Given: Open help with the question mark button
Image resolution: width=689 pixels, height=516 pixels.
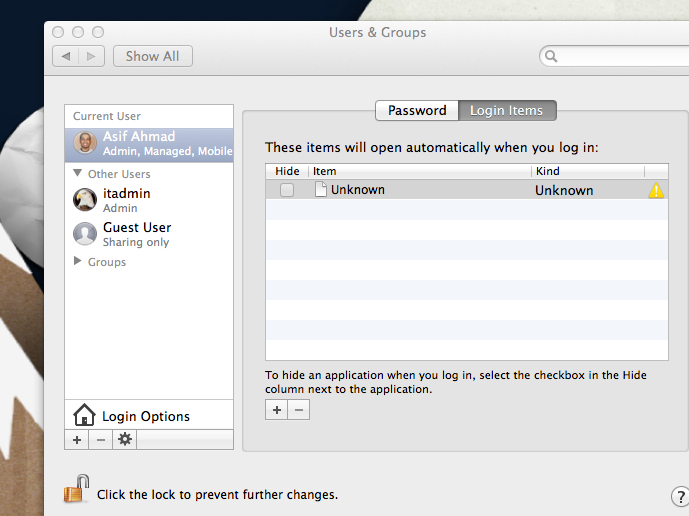Looking at the screenshot, I should [x=680, y=497].
